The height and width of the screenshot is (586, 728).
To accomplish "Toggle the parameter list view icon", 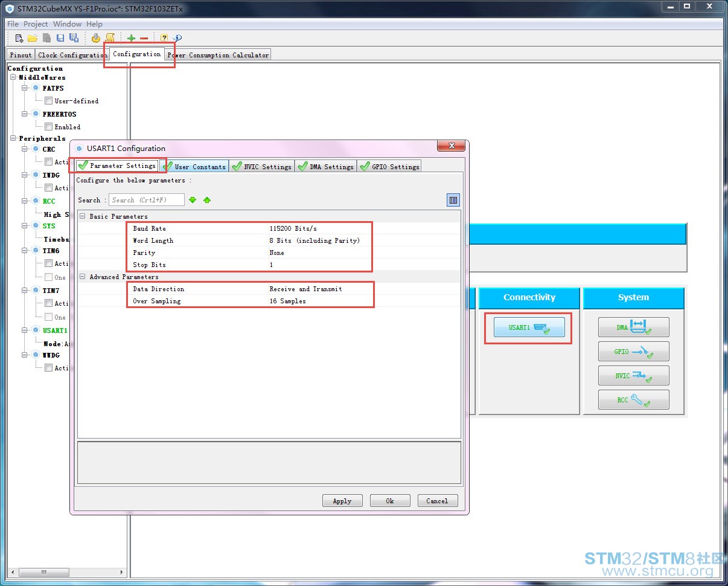I will (453, 200).
